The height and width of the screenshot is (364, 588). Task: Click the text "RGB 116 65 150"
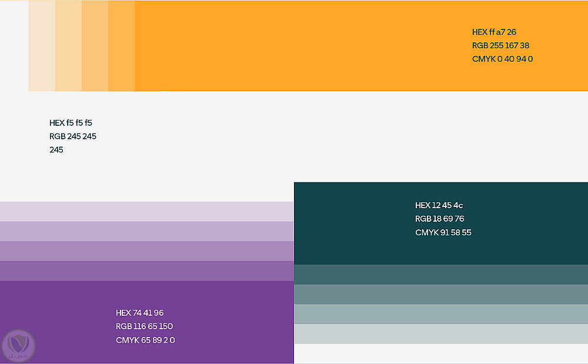click(145, 326)
